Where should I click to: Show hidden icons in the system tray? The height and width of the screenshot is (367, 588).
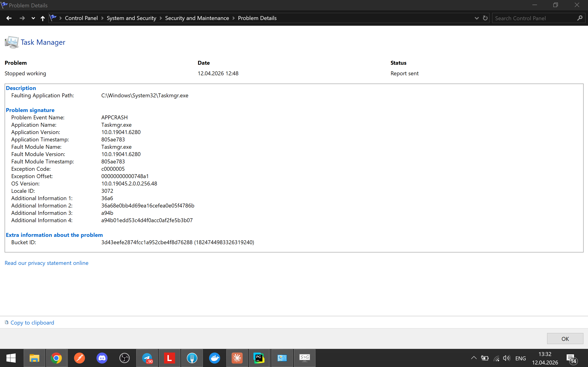[474, 358]
